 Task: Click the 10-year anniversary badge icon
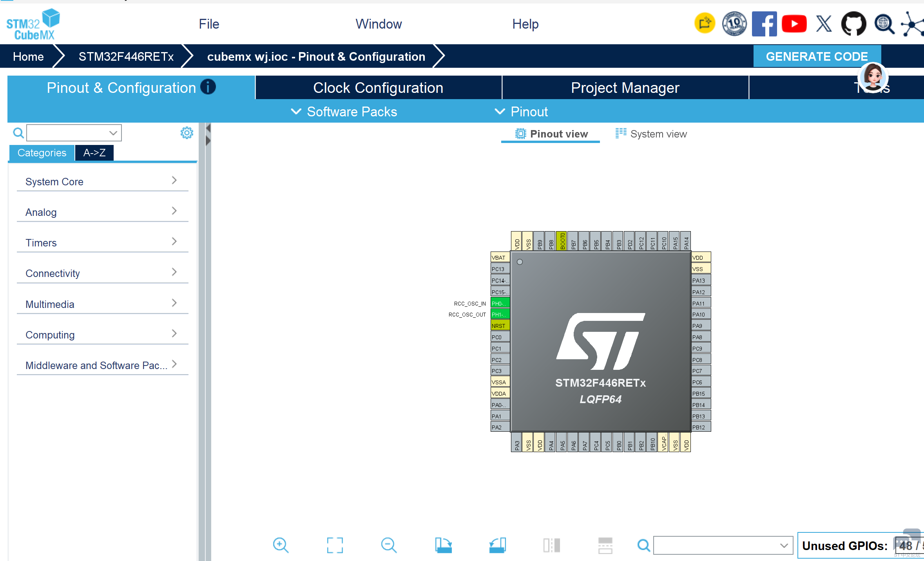pos(734,24)
